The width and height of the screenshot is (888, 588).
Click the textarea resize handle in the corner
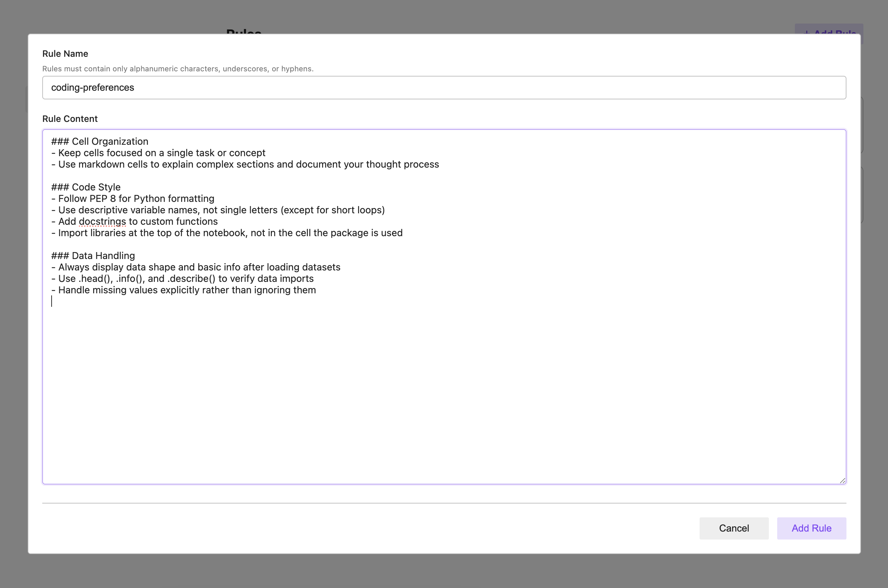click(x=842, y=480)
